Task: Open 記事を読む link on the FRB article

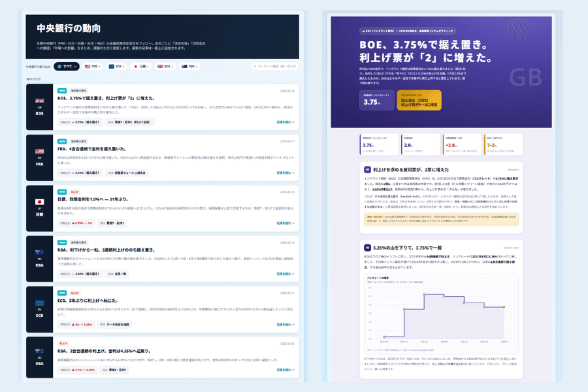Action: click(286, 172)
